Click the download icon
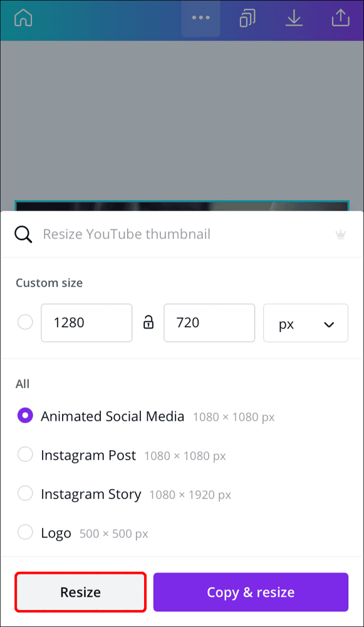 point(294,18)
